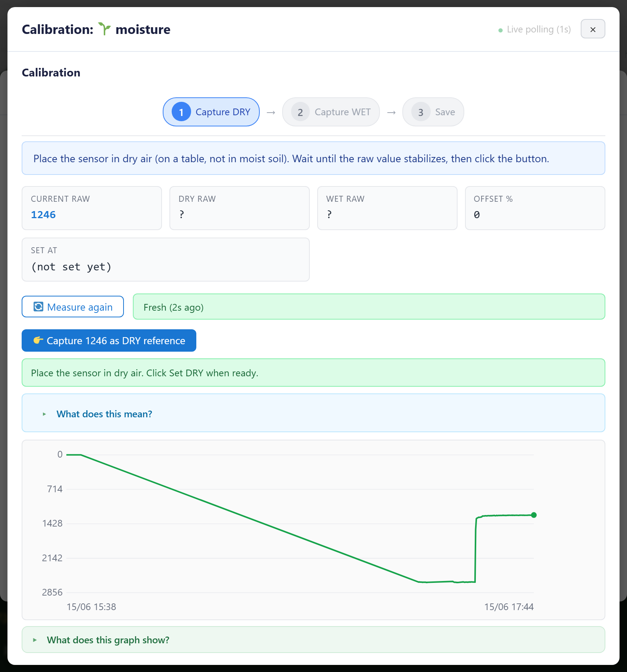Click the blue instruction banner about dry air
This screenshot has height=672, width=627.
click(x=313, y=158)
